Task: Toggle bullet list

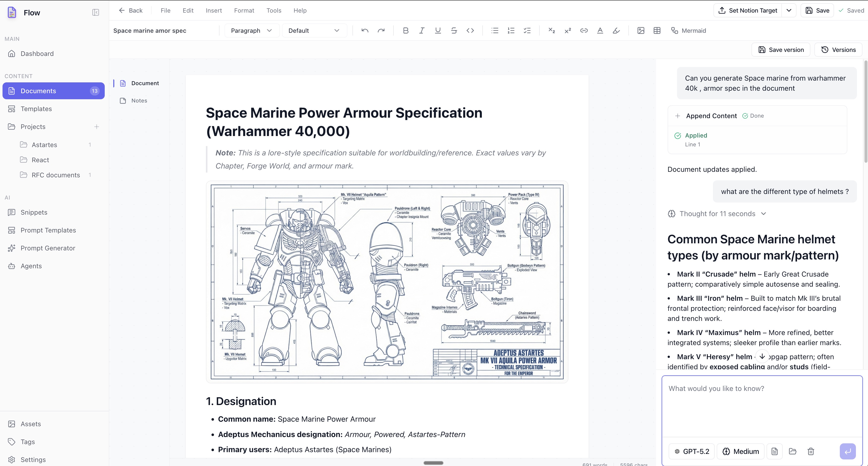Action: tap(495, 31)
